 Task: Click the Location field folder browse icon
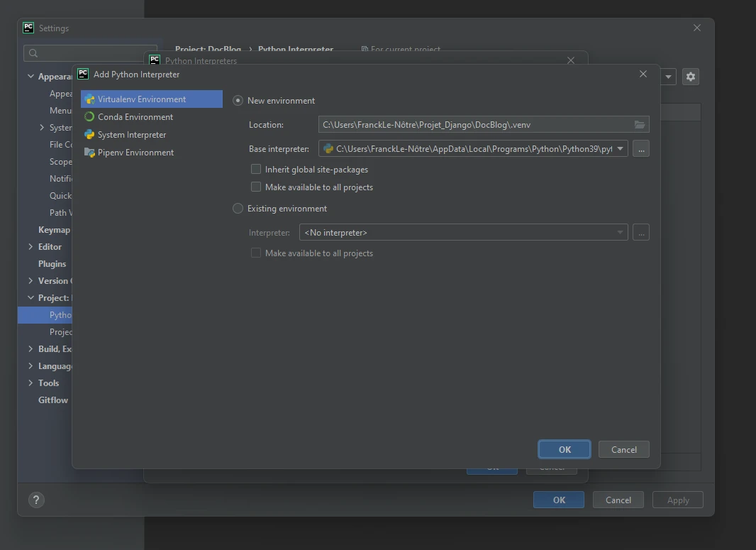(640, 125)
